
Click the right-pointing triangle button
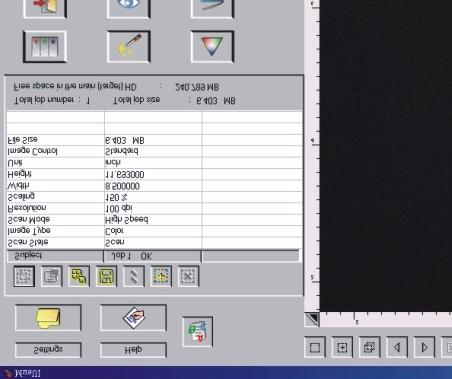(x=424, y=348)
